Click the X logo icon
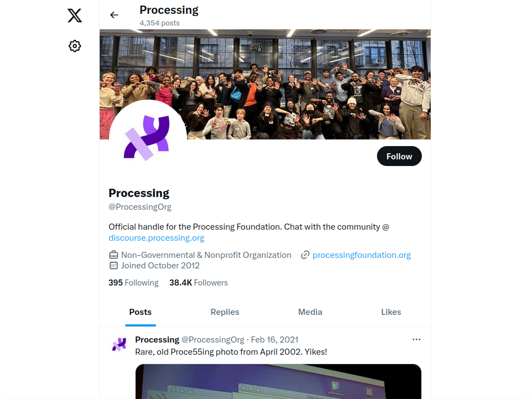This screenshot has width=532, height=399. click(x=75, y=15)
